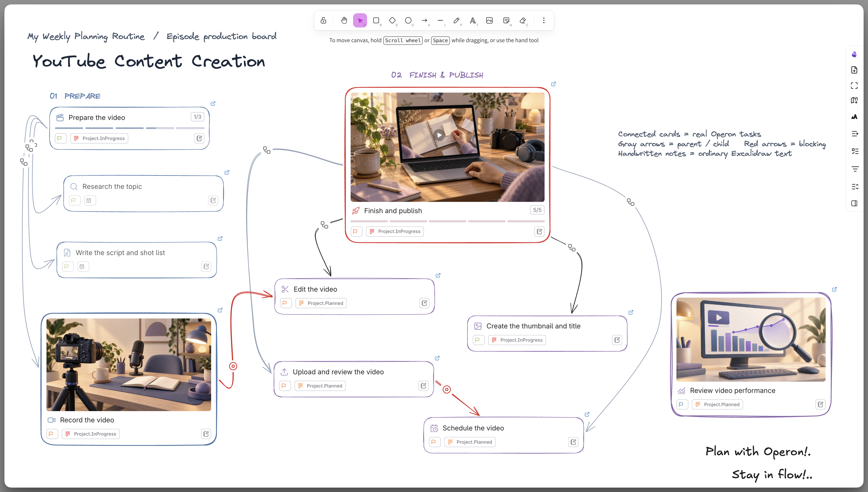Image resolution: width=868 pixels, height=492 pixels.
Task: Select the Note card tool
Action: [x=506, y=21]
